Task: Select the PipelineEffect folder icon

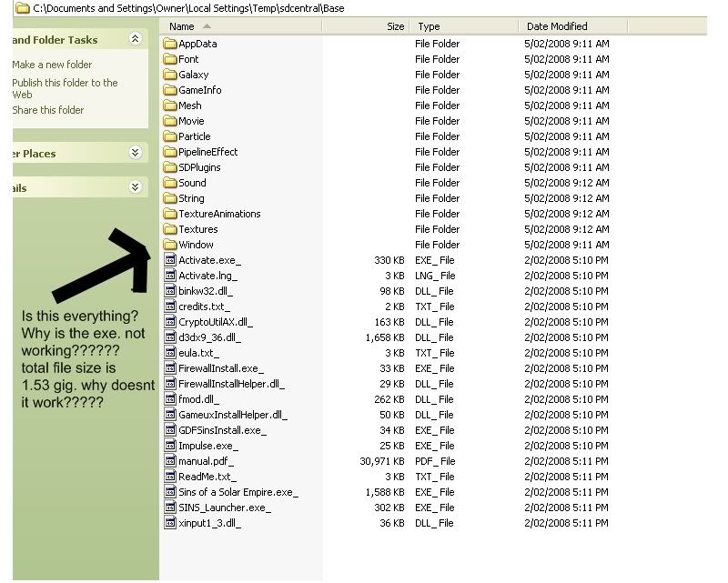Action: pyautogui.click(x=170, y=152)
